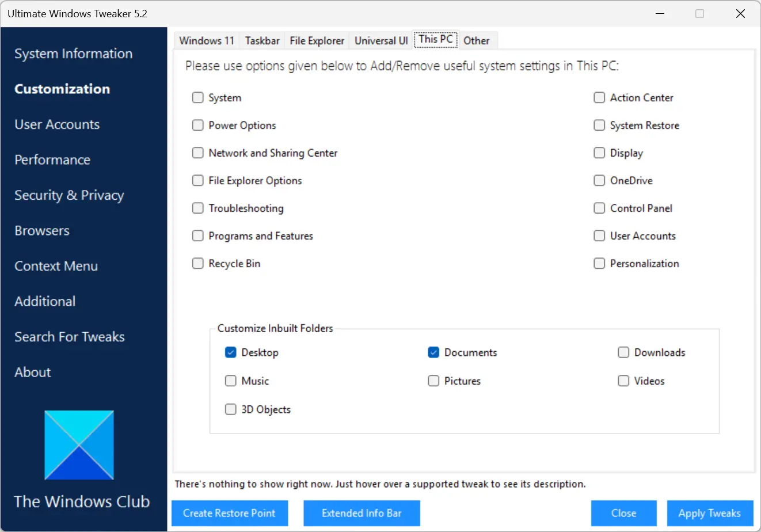This screenshot has height=532, width=761.
Task: Enable the Action Center checkbox
Action: (x=599, y=98)
